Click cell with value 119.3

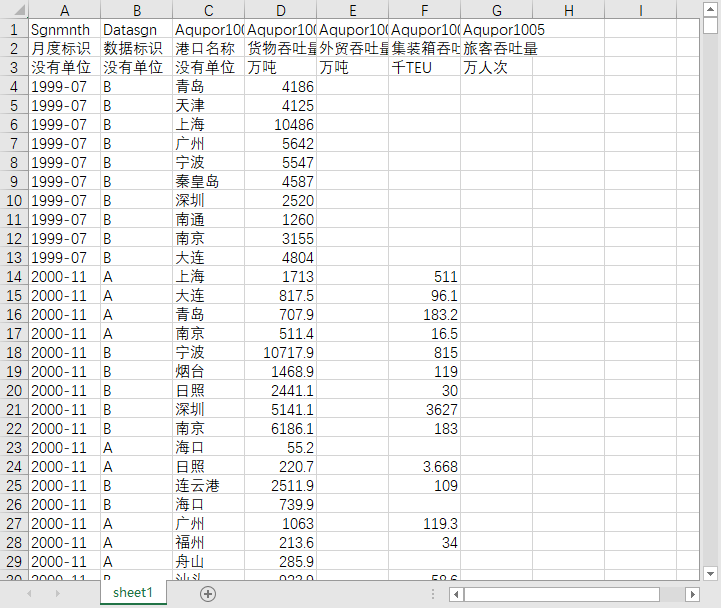tap(424, 524)
